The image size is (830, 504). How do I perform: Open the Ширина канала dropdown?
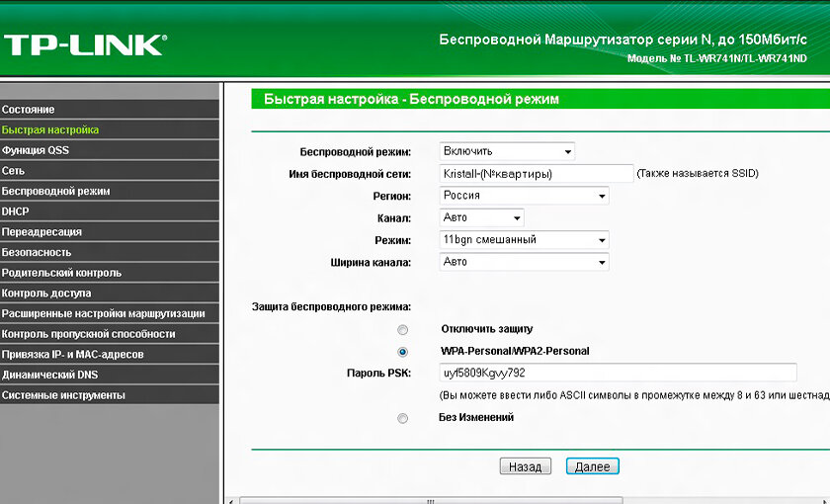[x=524, y=262]
